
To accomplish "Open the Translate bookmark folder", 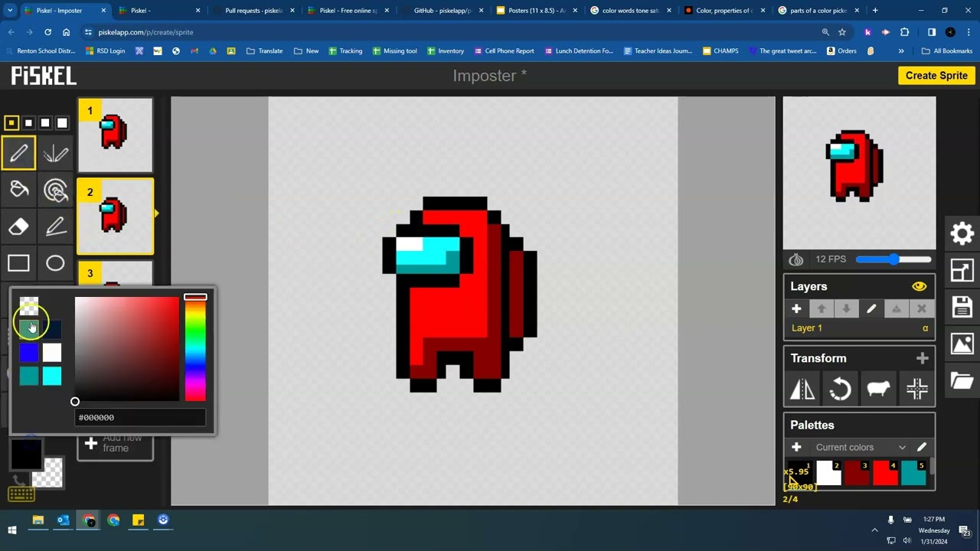I will [x=264, y=51].
